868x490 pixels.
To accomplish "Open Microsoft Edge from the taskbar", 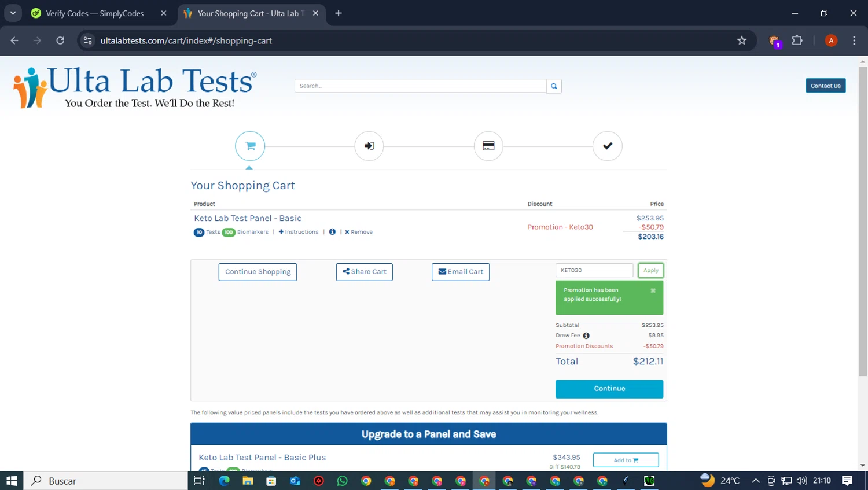I will 224,481.
